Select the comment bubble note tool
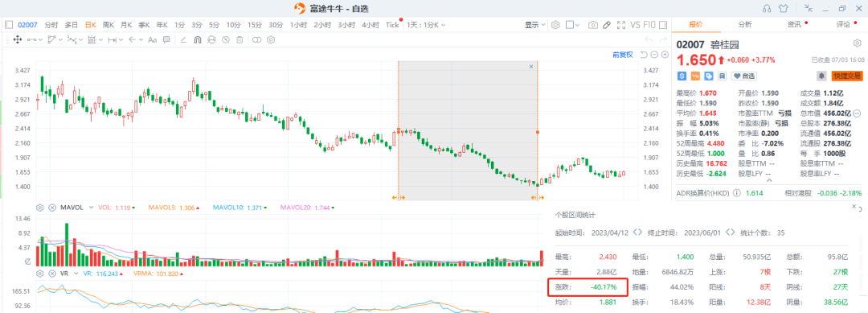 click(166, 39)
